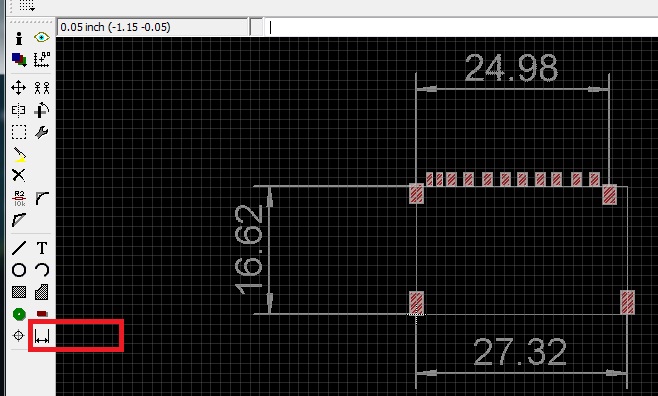Activate the Delete X tool
Viewport: 658px width, 396px height.
(x=18, y=175)
